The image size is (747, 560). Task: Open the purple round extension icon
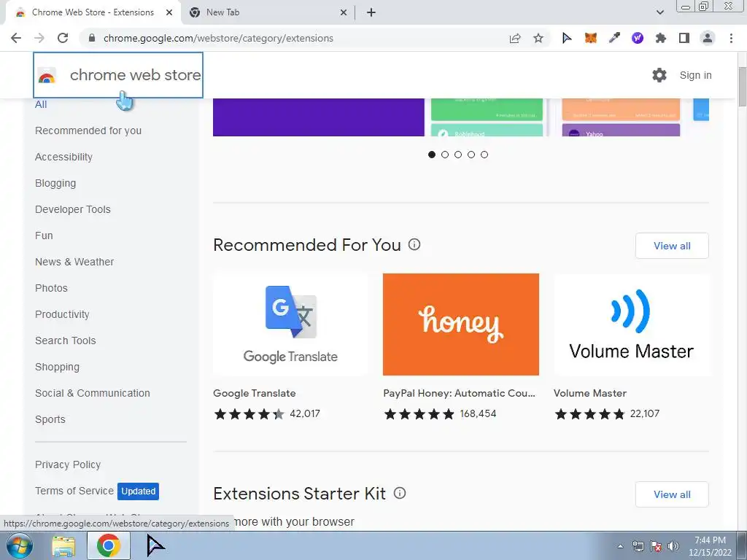[x=638, y=38]
